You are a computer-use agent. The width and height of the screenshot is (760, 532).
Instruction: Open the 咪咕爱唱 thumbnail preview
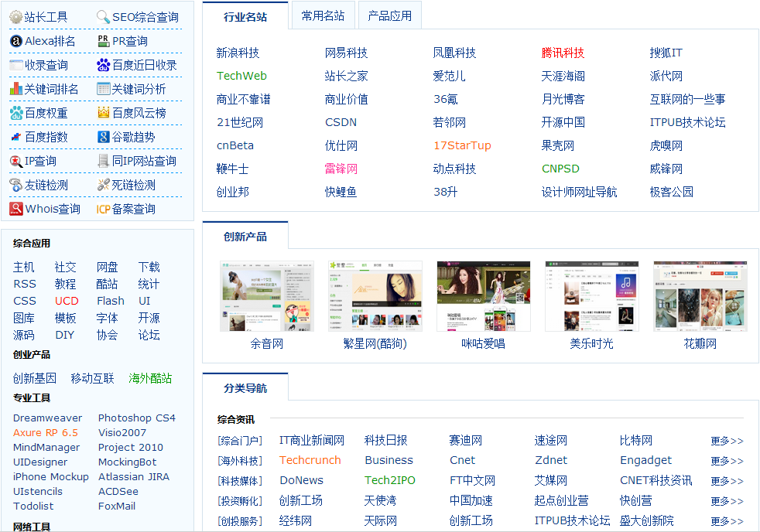(x=483, y=296)
